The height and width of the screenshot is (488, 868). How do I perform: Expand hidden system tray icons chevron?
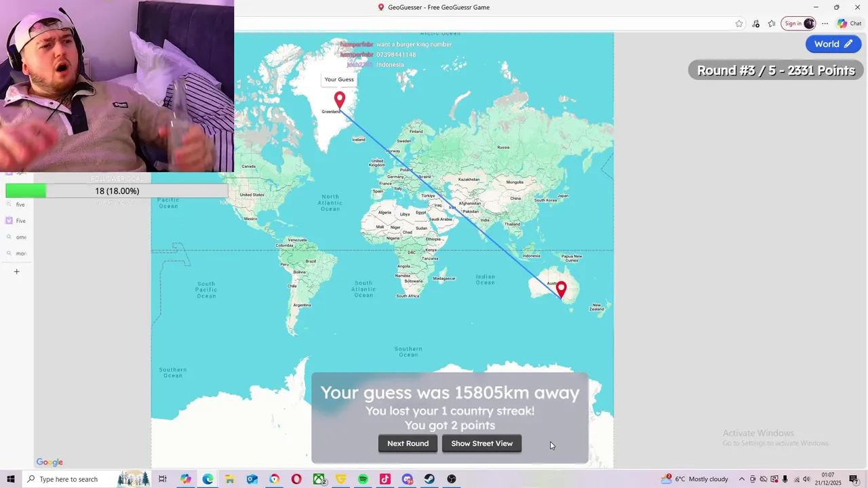742,479
